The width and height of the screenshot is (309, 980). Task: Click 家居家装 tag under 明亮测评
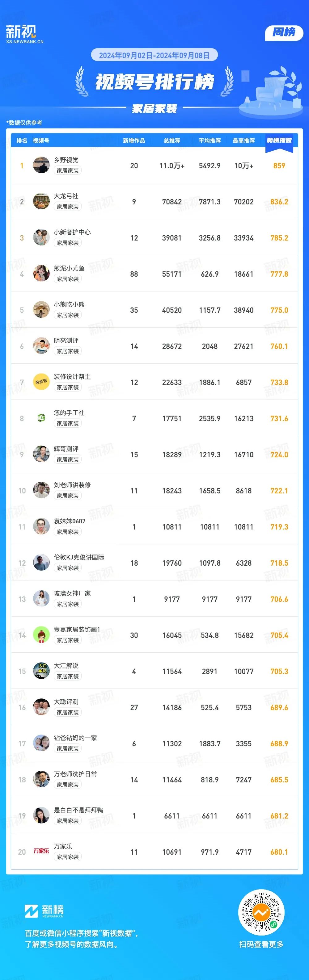[68, 351]
